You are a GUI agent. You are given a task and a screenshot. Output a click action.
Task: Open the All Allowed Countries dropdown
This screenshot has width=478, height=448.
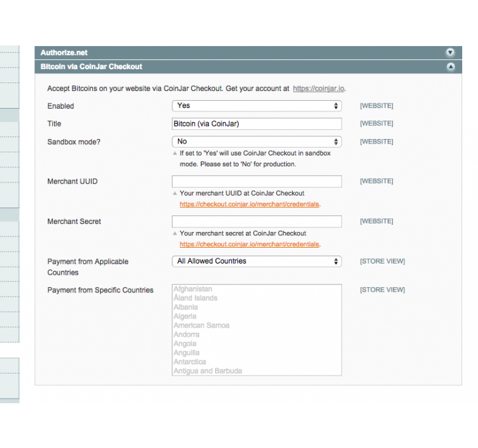[256, 262]
